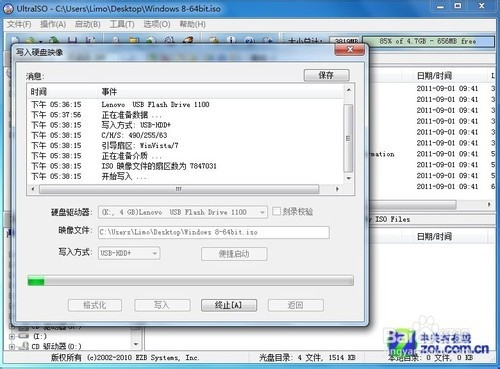
Task: Close the 写入硬盘映像 dialog
Action: 350,50
